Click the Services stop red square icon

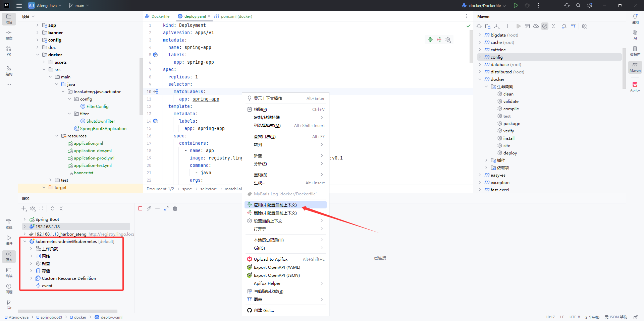click(x=140, y=208)
